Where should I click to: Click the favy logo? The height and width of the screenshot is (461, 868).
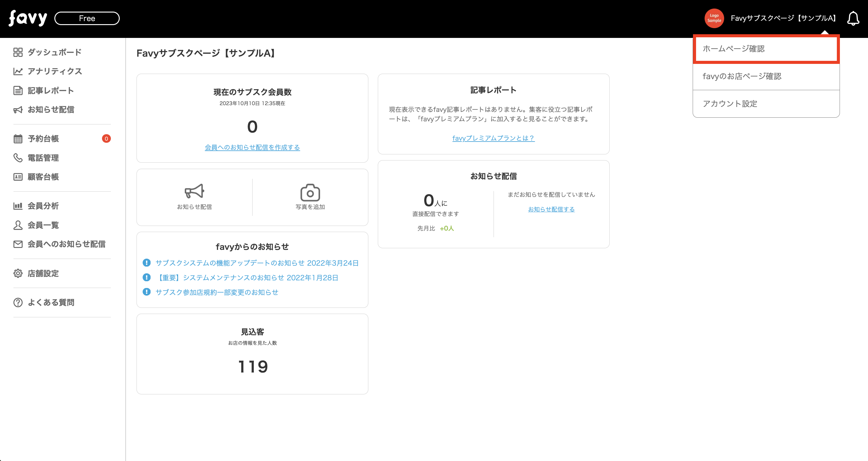point(27,18)
